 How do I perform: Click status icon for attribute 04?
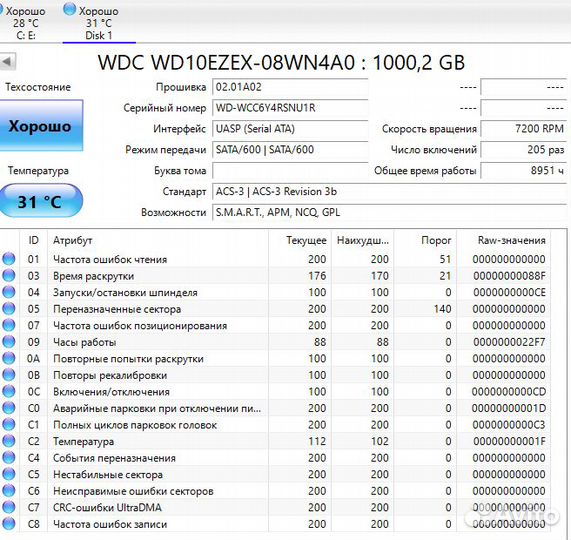click(9, 292)
